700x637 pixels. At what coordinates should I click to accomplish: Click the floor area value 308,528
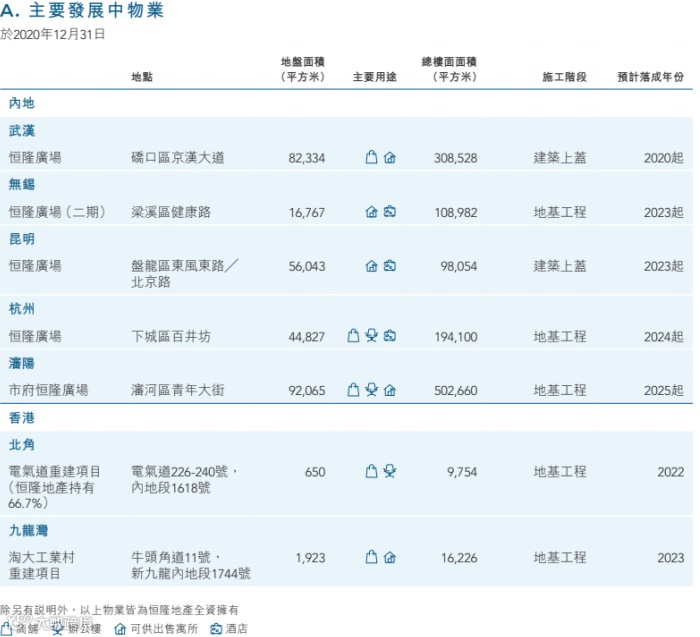coord(456,158)
